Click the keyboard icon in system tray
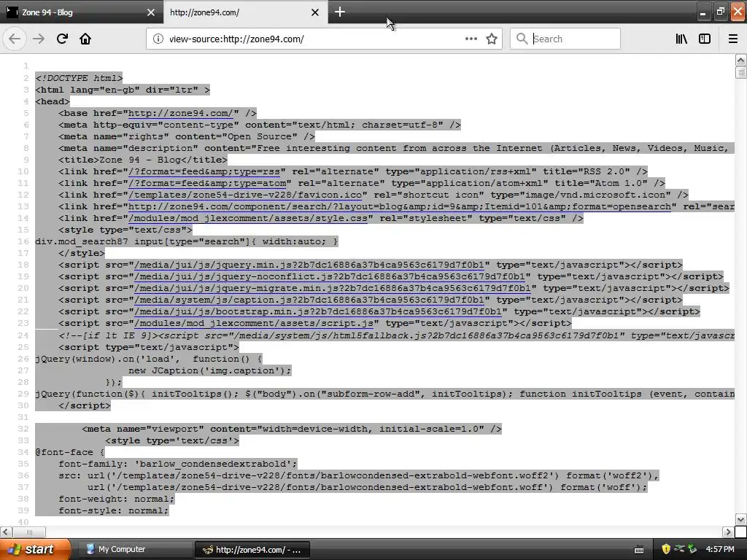Image resolution: width=747 pixels, height=560 pixels. coord(639,550)
